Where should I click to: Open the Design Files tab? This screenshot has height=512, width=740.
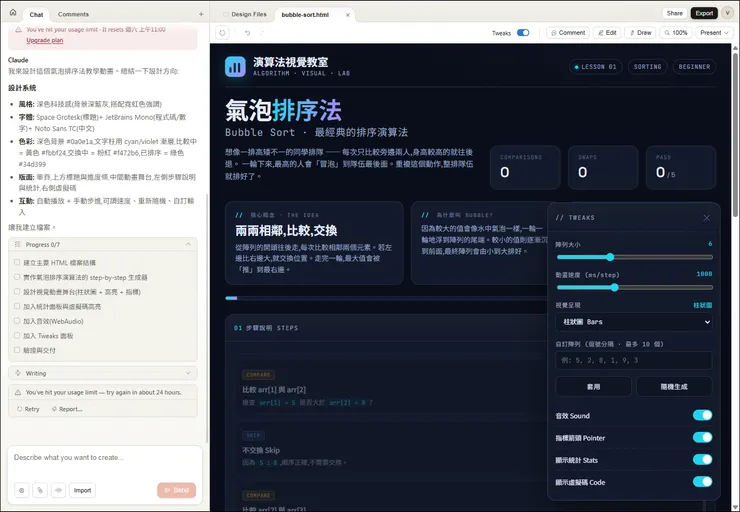point(244,15)
